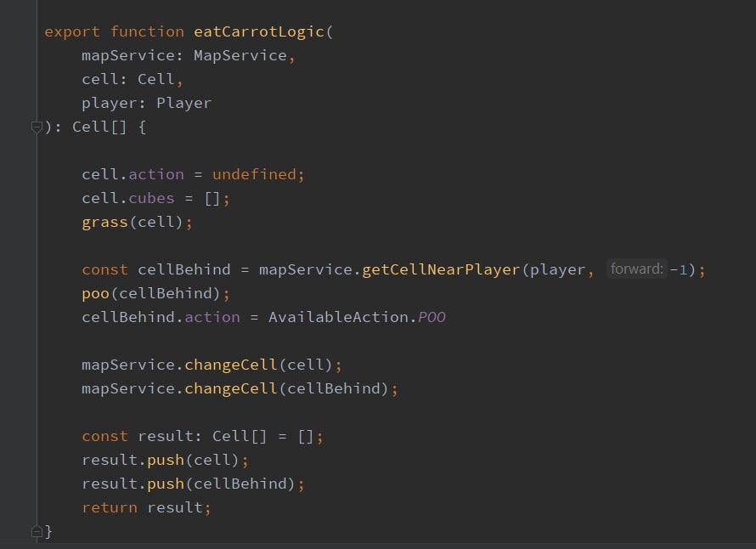The height and width of the screenshot is (549, 756).
Task: Click 'result: Cell[]' declaration
Action: pyautogui.click(x=202, y=436)
